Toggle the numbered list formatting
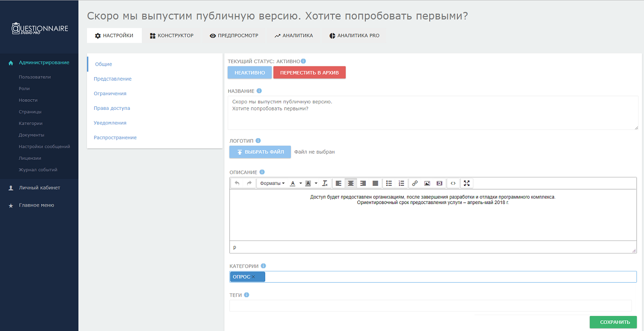Image resolution: width=644 pixels, height=331 pixels. click(401, 183)
